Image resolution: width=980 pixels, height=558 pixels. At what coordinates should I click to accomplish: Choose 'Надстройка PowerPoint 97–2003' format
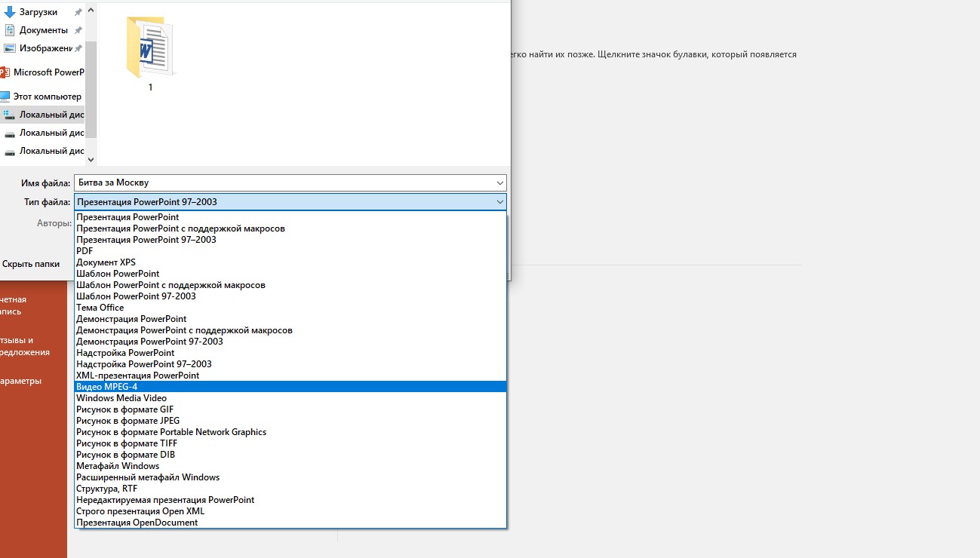coord(290,364)
